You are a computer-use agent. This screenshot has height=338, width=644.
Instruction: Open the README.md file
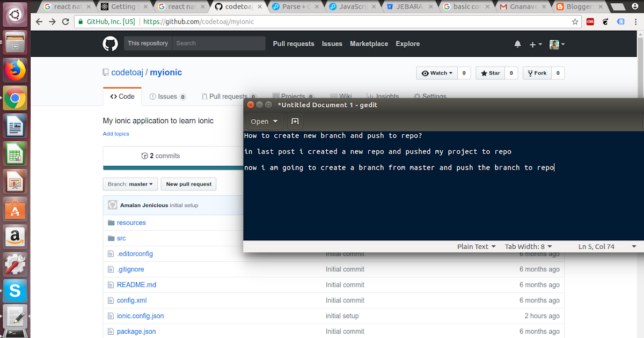pyautogui.click(x=136, y=285)
